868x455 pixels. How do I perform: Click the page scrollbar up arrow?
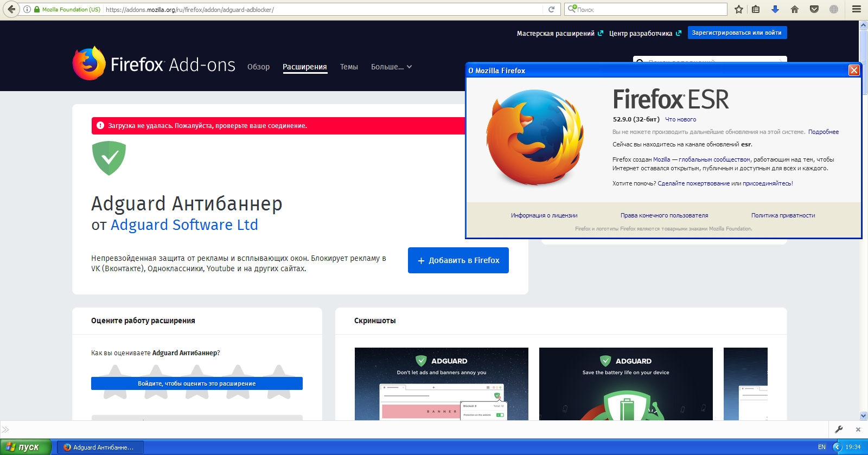coord(863,25)
